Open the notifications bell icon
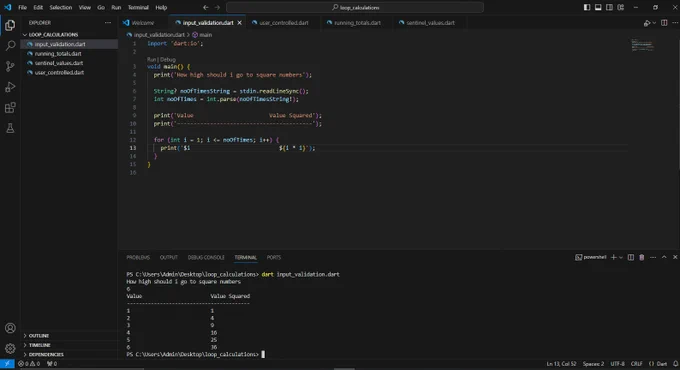The width and height of the screenshot is (680, 370). coord(675,363)
